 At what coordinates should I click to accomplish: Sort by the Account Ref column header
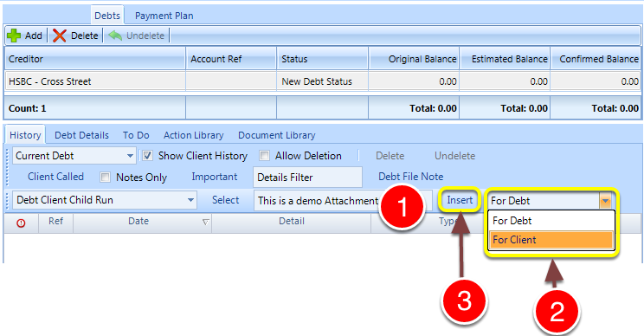click(231, 59)
